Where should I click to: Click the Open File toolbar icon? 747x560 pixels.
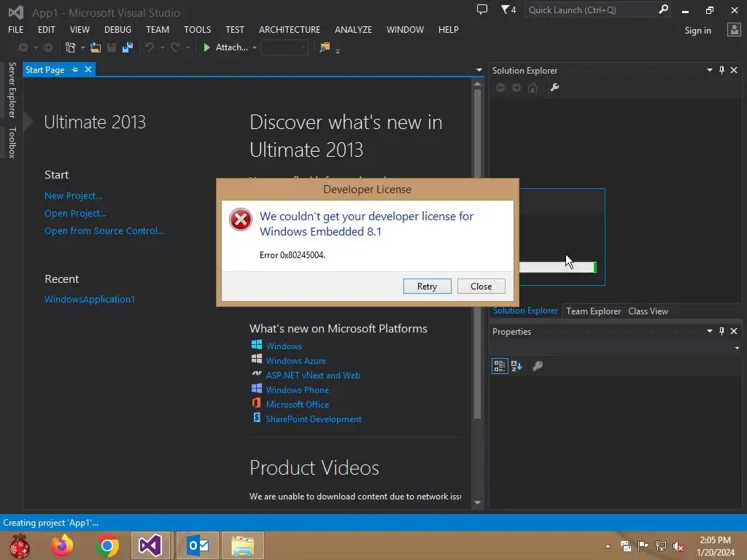pos(96,47)
